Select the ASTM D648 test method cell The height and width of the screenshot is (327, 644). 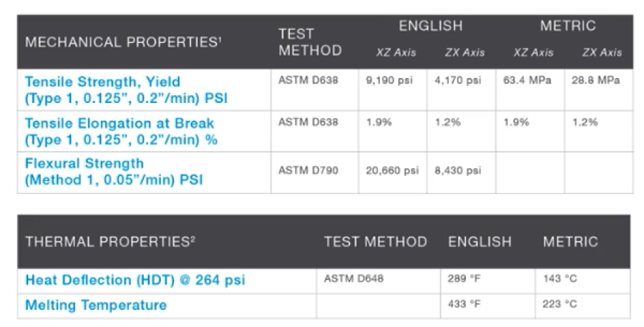click(x=353, y=278)
